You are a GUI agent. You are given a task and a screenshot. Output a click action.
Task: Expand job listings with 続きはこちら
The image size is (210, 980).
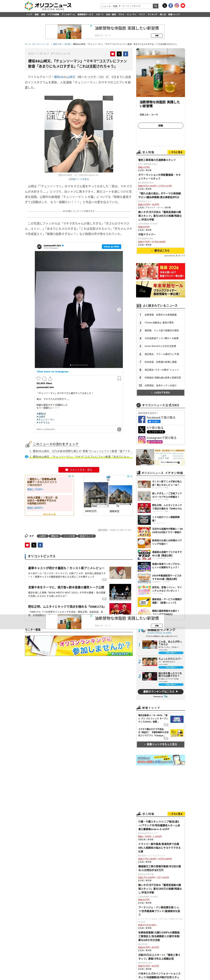coord(160,250)
